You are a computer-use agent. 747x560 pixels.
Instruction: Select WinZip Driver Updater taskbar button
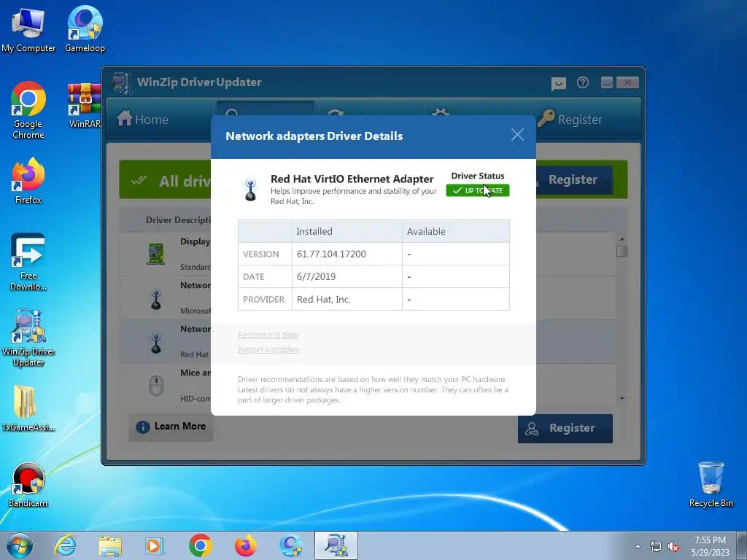click(336, 545)
